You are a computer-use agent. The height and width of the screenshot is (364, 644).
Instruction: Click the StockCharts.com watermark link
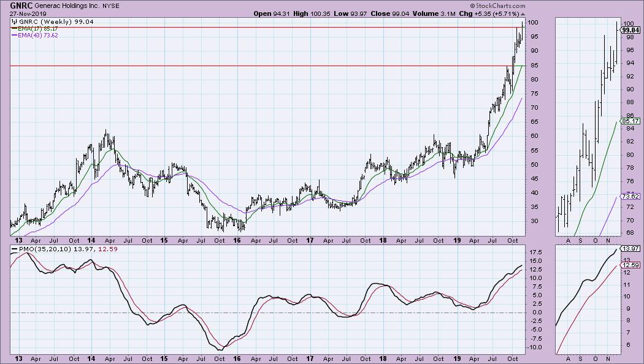(497, 6)
